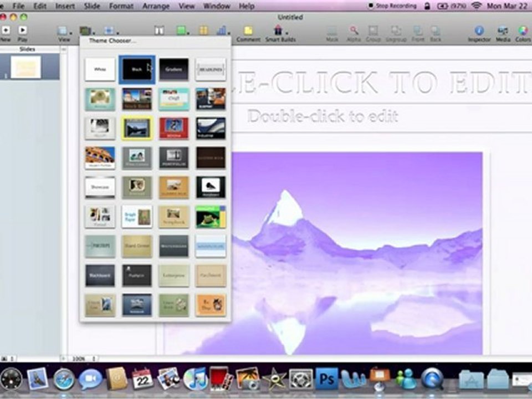Open iCal from the Dock
Image resolution: width=532 pixels, height=399 pixels.
coord(143,379)
